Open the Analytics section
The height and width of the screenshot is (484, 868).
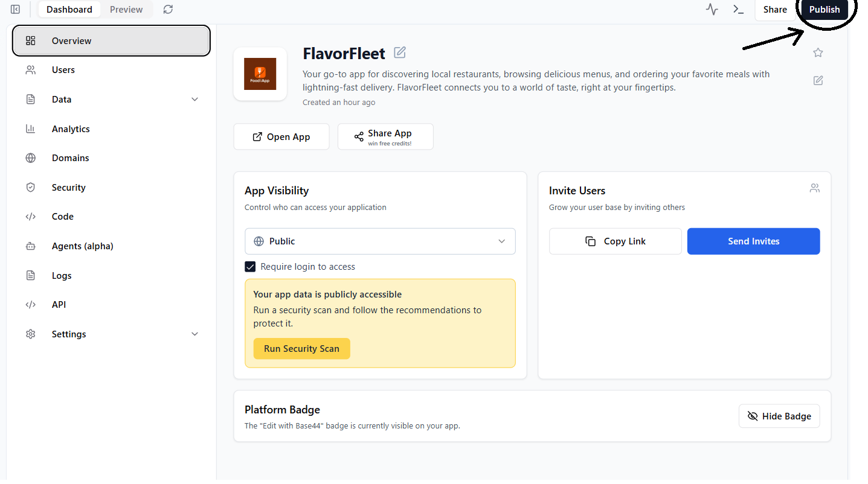tap(71, 129)
